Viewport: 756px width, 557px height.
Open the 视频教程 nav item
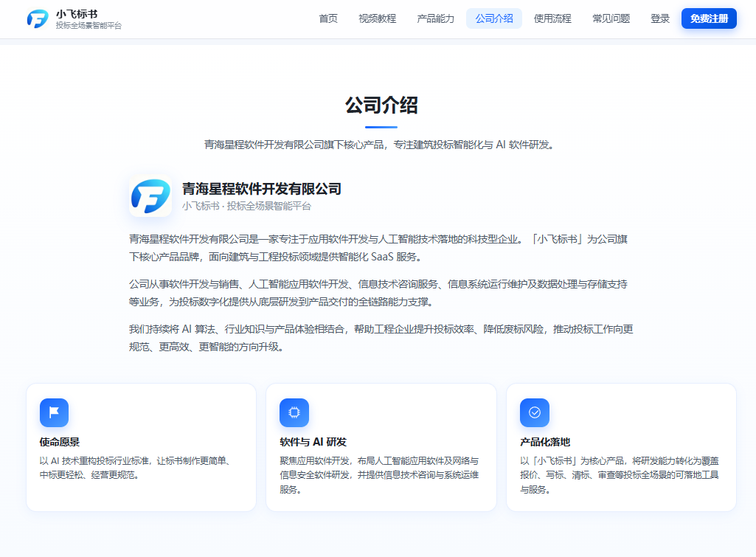[x=377, y=18]
